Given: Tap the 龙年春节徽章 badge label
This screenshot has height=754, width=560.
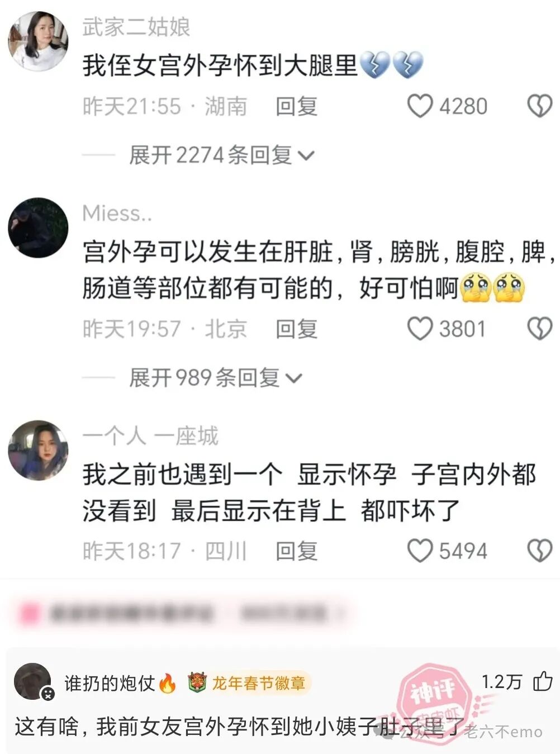Looking at the screenshot, I should click(x=259, y=682).
